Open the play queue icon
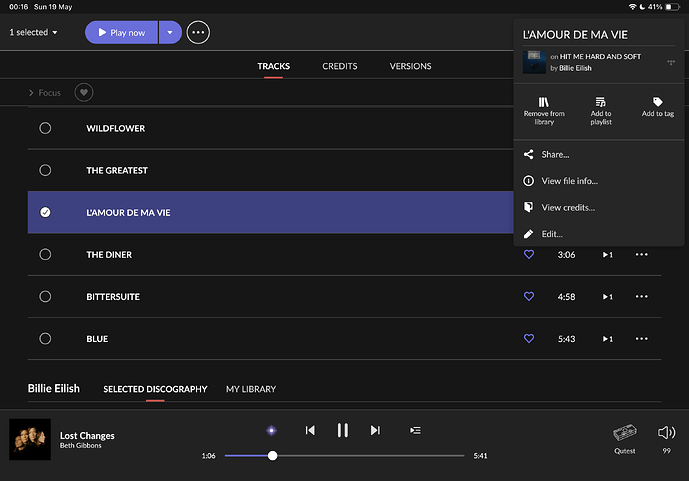Image resolution: width=689 pixels, height=481 pixels. (415, 430)
